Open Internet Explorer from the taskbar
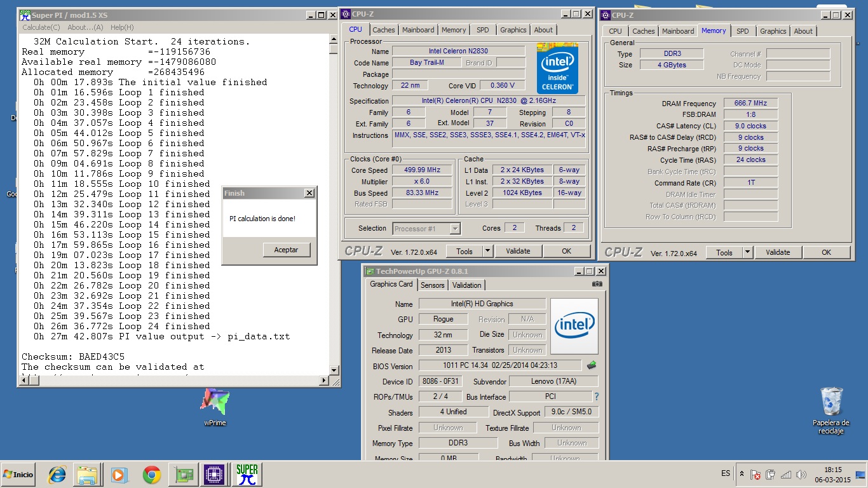 (57, 475)
